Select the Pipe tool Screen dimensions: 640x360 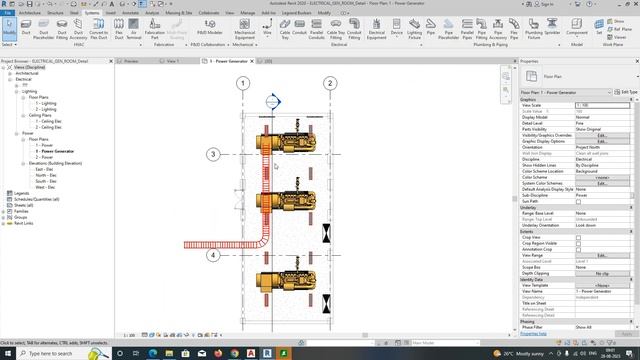coord(431,27)
